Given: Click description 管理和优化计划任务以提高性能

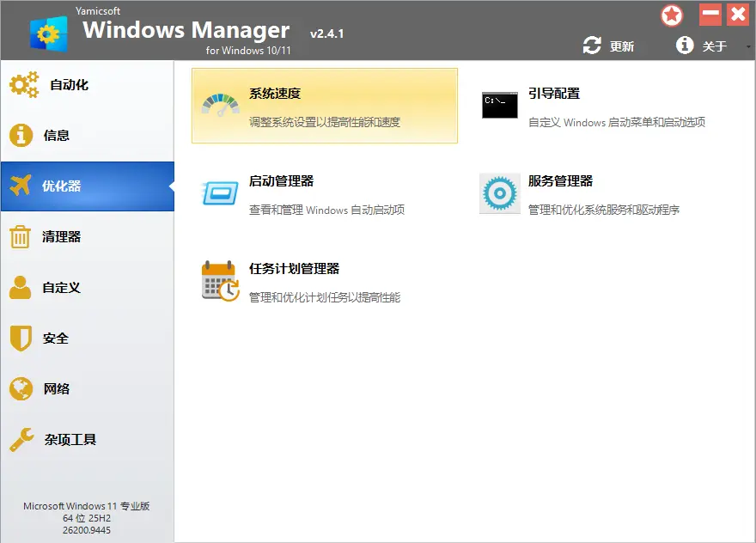Looking at the screenshot, I should (x=325, y=297).
